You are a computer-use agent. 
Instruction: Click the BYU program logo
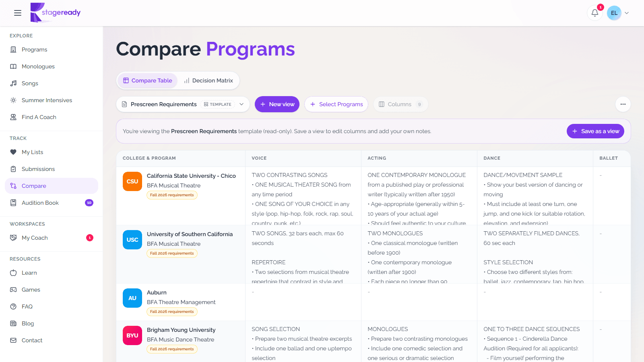pos(132,335)
